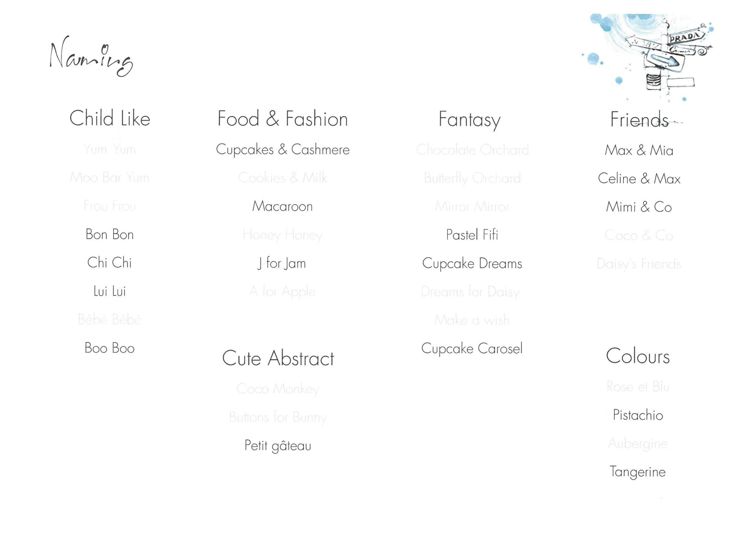Click the handwritten Naming title
Image resolution: width=756 pixels, height=535 pixels.
(91, 56)
